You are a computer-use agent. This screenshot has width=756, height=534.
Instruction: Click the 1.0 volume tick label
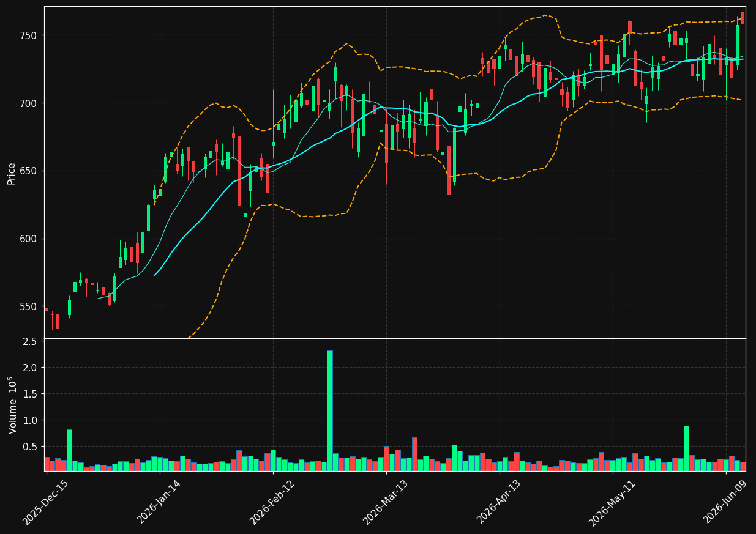click(x=31, y=420)
